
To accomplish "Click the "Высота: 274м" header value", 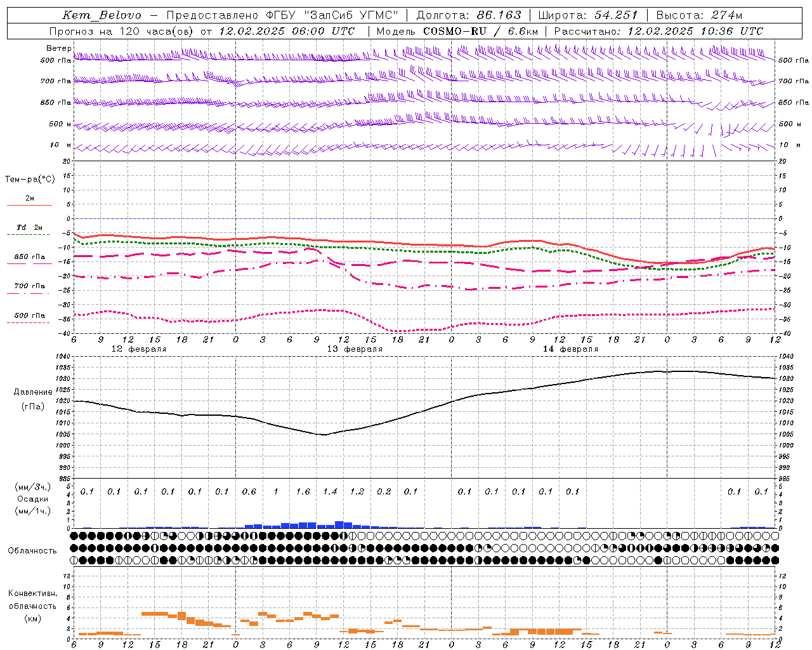I will point(699,15).
